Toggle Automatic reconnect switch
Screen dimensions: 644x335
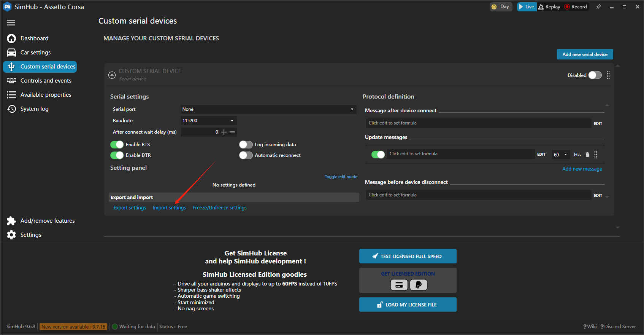(246, 155)
